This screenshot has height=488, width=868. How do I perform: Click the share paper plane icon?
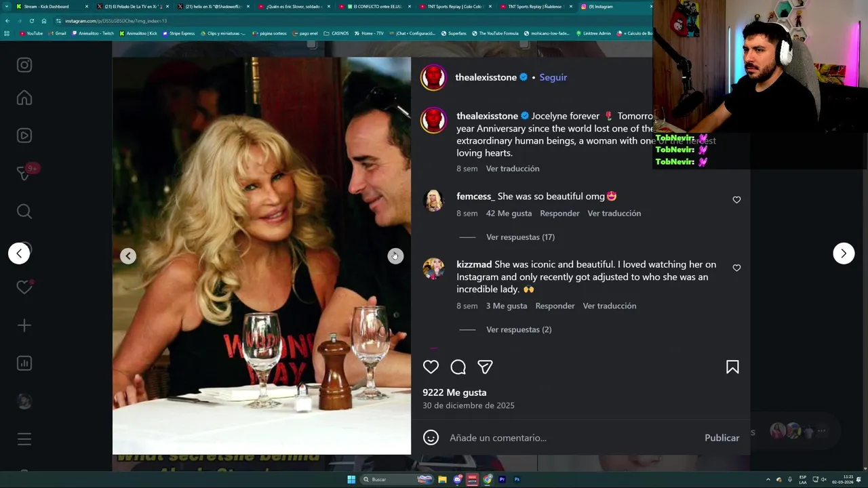[485, 367]
